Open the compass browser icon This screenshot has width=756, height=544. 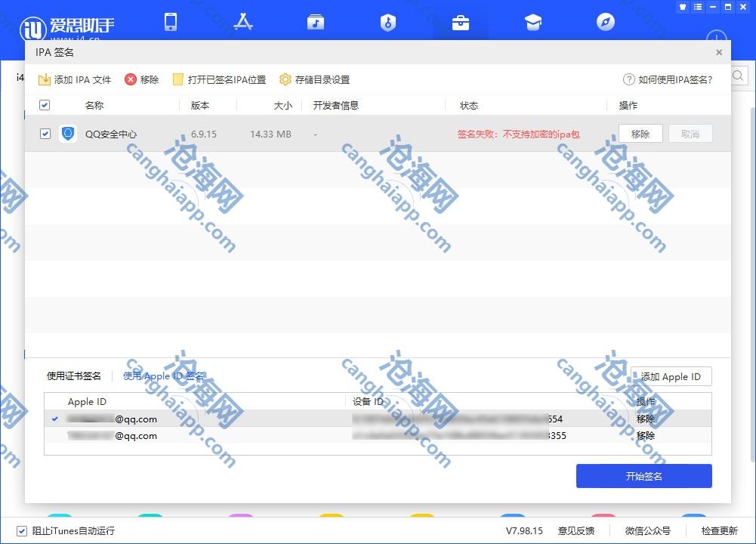coord(606,22)
